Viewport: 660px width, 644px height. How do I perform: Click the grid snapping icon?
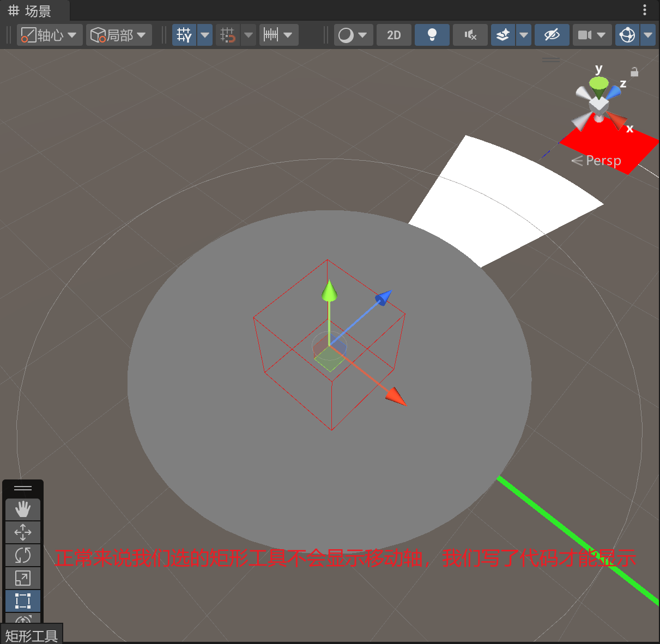click(x=184, y=35)
